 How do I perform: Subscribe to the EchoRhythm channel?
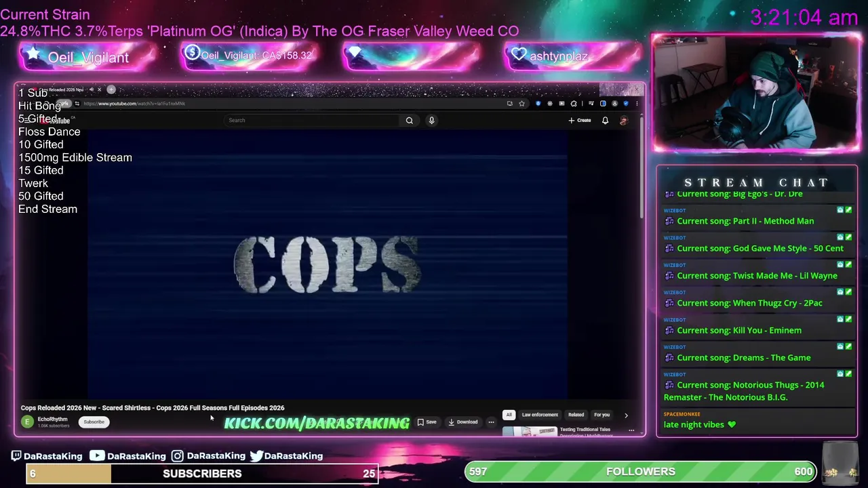(x=94, y=422)
